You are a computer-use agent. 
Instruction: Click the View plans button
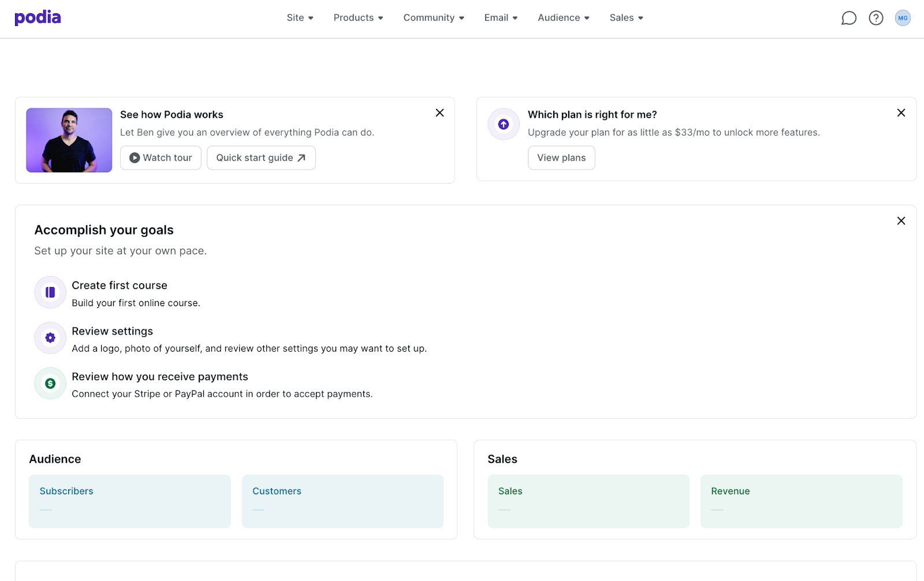(561, 158)
